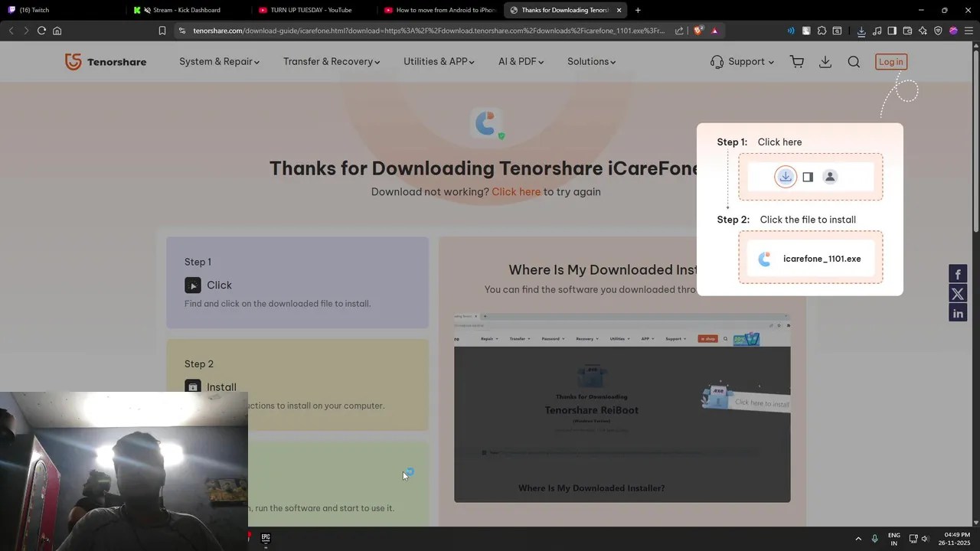
Task: Click the microphone tray icon
Action: (x=874, y=539)
